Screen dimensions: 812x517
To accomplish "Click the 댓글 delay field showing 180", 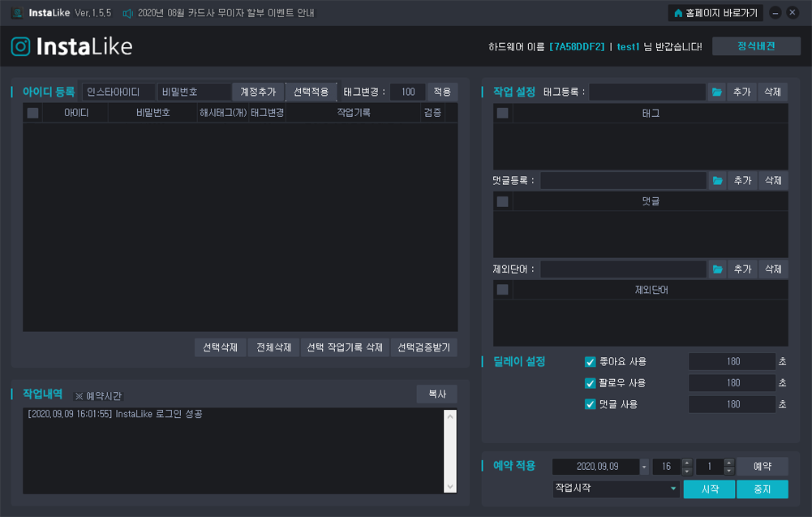I will (733, 404).
